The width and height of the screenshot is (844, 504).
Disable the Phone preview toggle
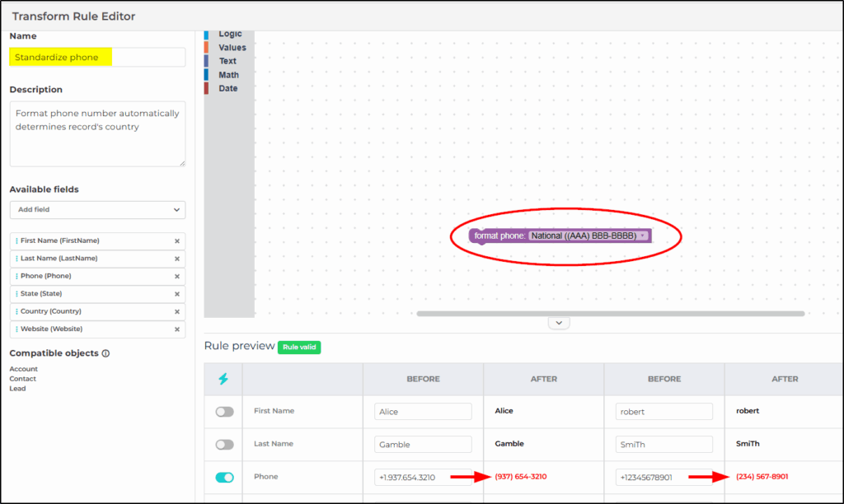(x=224, y=477)
